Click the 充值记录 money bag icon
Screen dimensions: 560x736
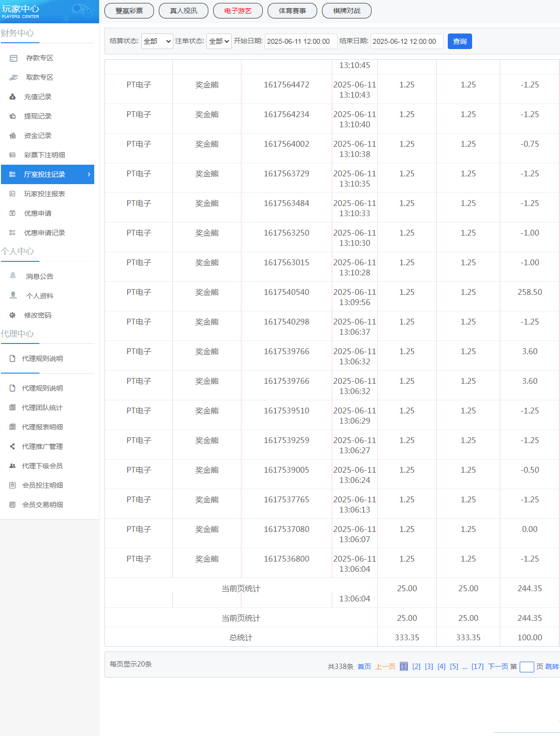13,97
